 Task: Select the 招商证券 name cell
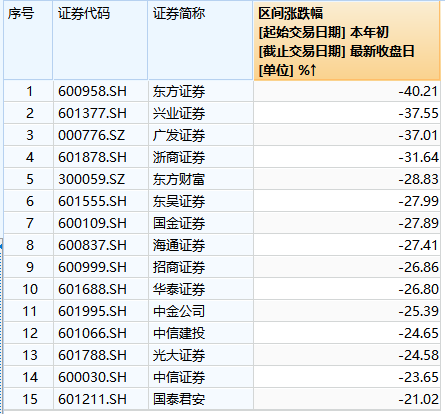[x=179, y=267]
